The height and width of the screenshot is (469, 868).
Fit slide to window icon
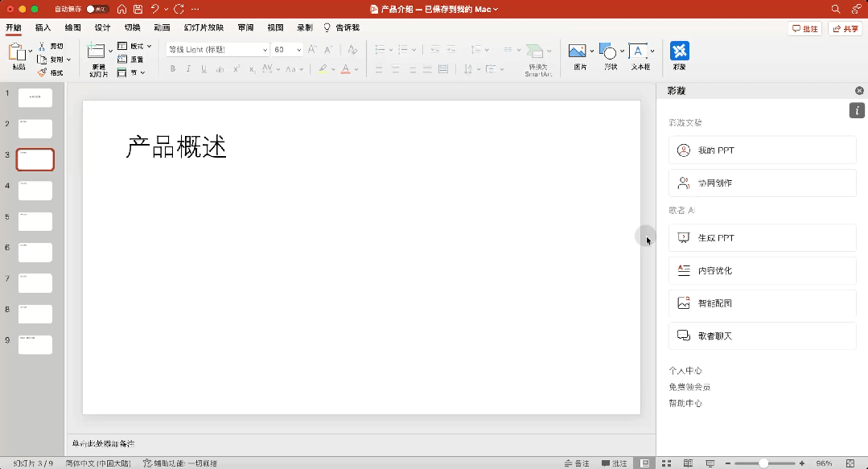coord(851,463)
